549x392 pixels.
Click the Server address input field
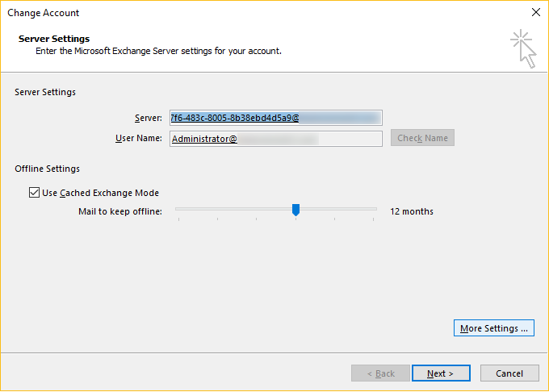click(x=276, y=118)
